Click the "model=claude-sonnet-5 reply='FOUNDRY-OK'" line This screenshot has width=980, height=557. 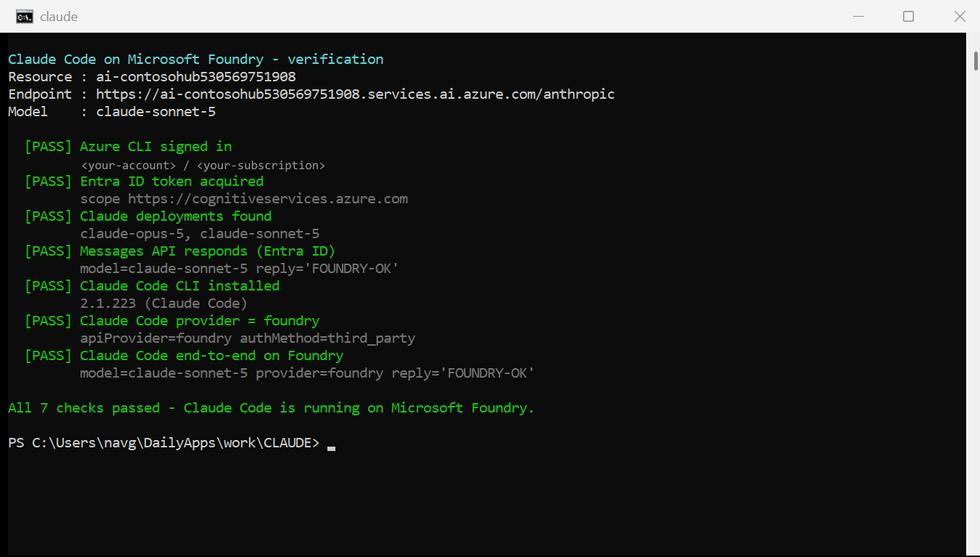point(240,269)
